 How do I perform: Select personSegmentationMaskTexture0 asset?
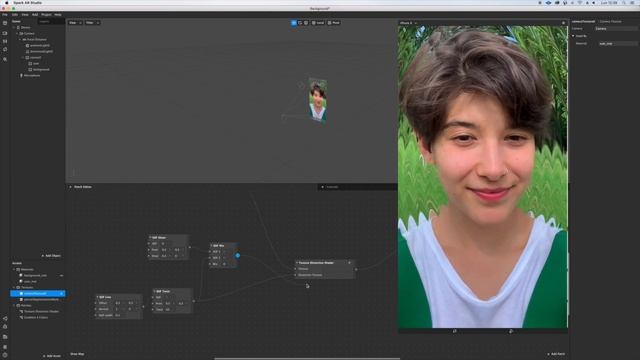(x=41, y=300)
